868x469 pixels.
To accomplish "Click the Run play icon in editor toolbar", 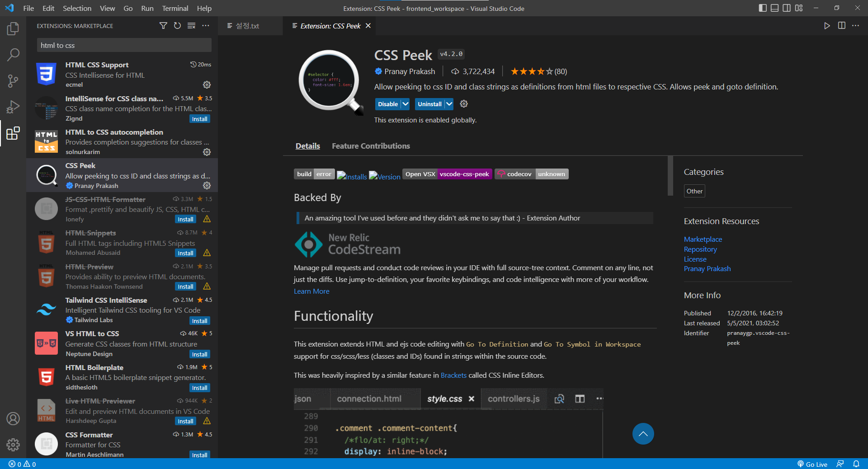I will click(x=827, y=26).
